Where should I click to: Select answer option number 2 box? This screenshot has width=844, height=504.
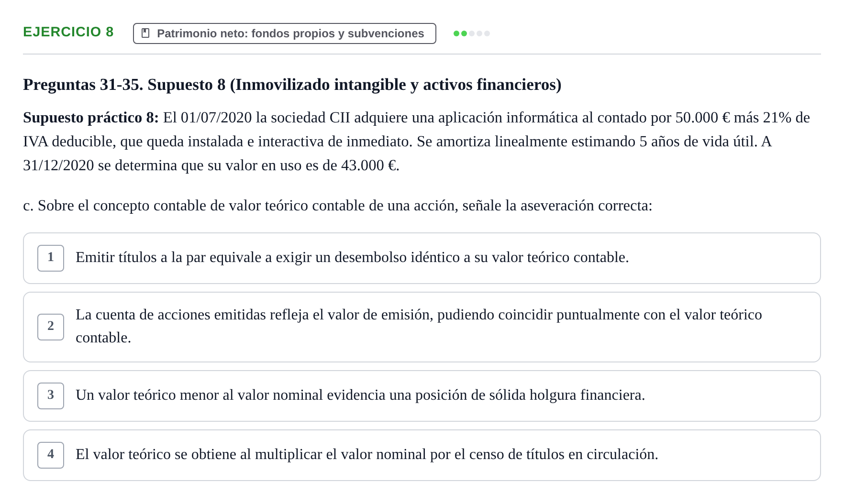[x=51, y=327]
